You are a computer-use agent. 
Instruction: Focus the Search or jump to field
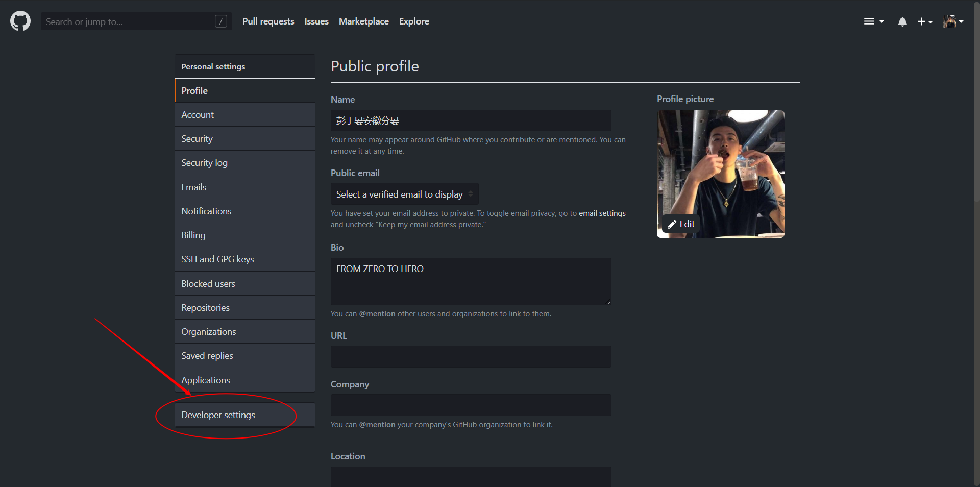pos(136,21)
